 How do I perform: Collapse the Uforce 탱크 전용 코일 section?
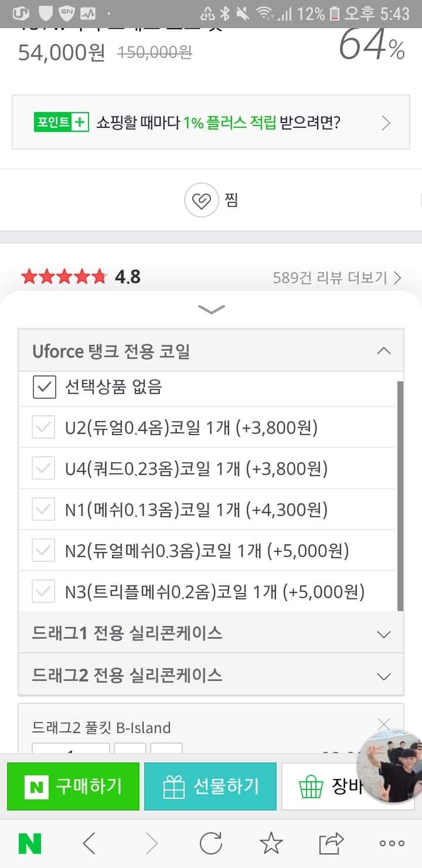pyautogui.click(x=383, y=351)
